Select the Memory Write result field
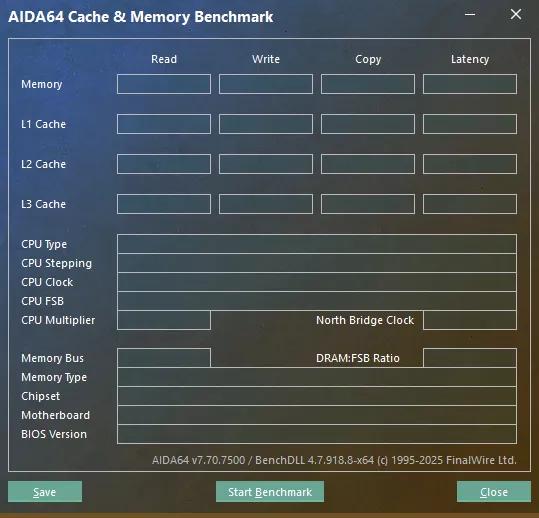539x518 pixels. pyautogui.click(x=266, y=84)
